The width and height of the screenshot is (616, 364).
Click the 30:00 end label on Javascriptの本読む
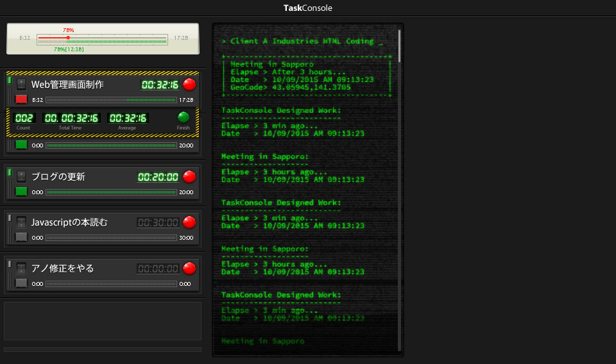[186, 238]
